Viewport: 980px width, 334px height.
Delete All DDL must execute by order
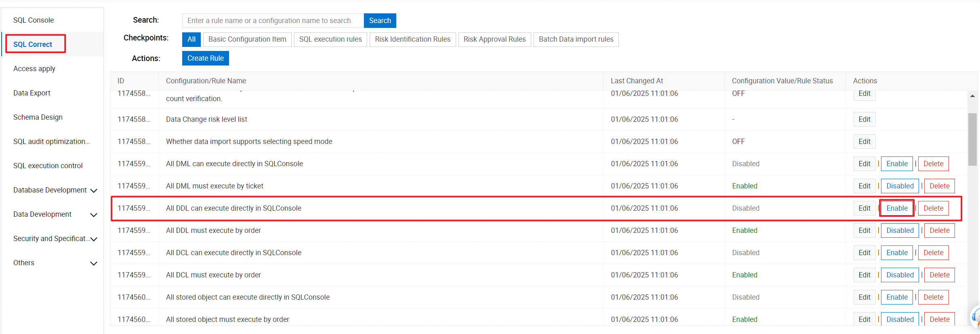pos(940,230)
